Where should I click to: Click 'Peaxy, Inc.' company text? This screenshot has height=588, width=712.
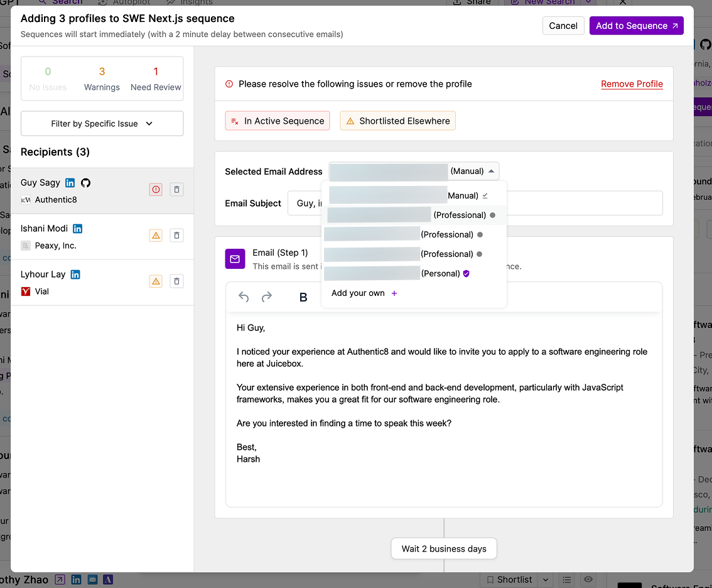(x=55, y=246)
